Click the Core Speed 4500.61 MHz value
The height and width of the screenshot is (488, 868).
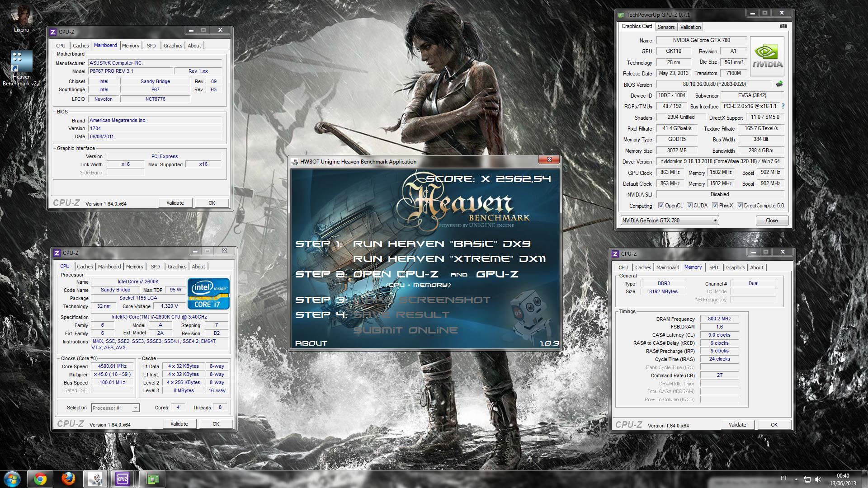113,366
